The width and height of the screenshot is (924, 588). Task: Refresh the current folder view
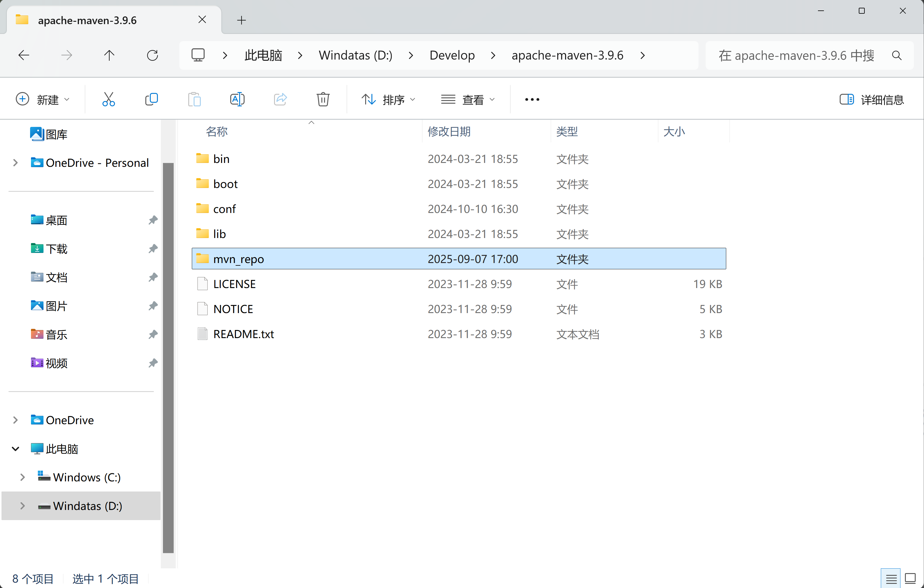(152, 55)
